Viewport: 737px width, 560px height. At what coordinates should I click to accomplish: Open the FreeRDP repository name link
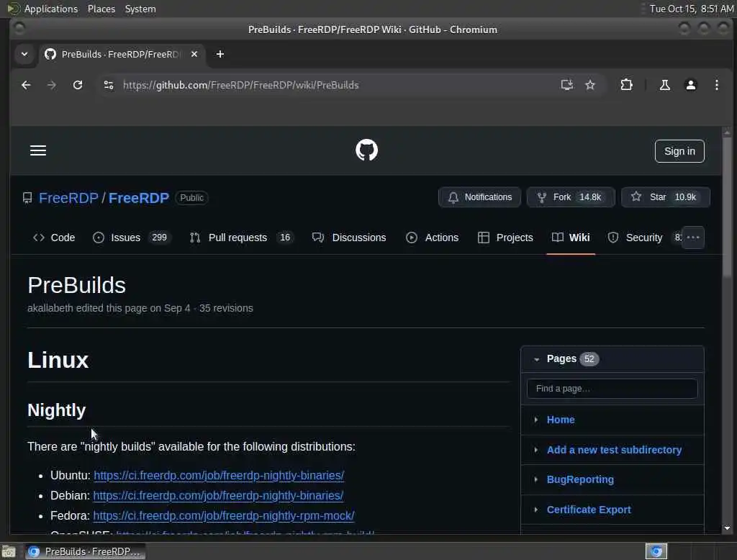[x=139, y=198]
